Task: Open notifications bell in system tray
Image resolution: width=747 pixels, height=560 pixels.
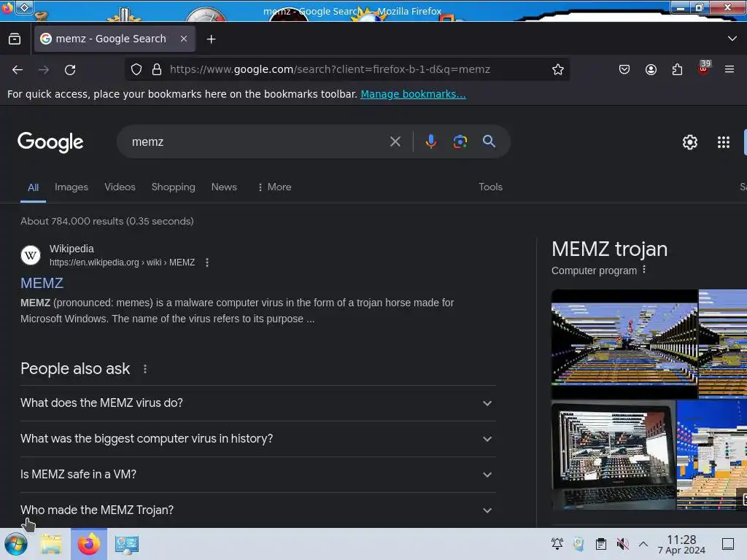Action: click(x=557, y=544)
